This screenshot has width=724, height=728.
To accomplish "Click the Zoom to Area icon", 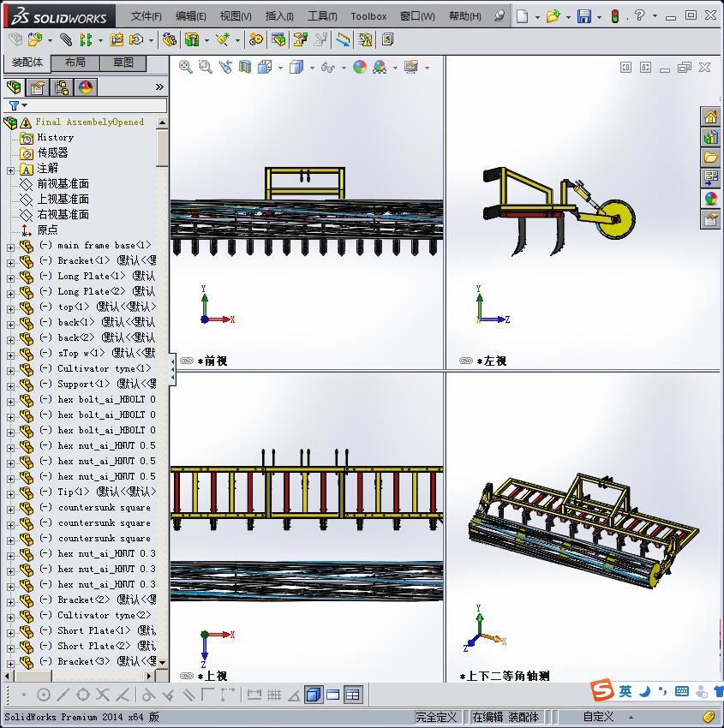I will pos(206,68).
